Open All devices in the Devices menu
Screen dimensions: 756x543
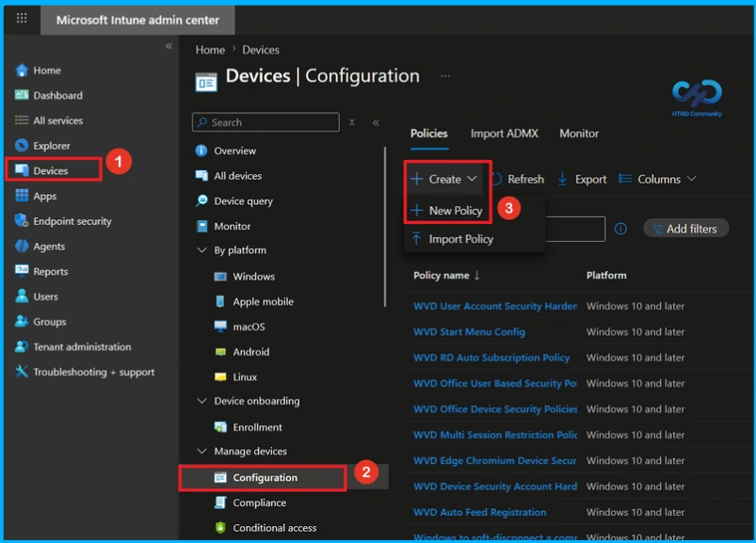[237, 176]
